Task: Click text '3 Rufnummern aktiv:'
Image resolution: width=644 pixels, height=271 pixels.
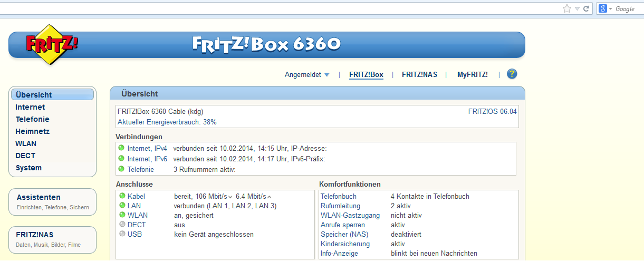Action: coord(205,169)
